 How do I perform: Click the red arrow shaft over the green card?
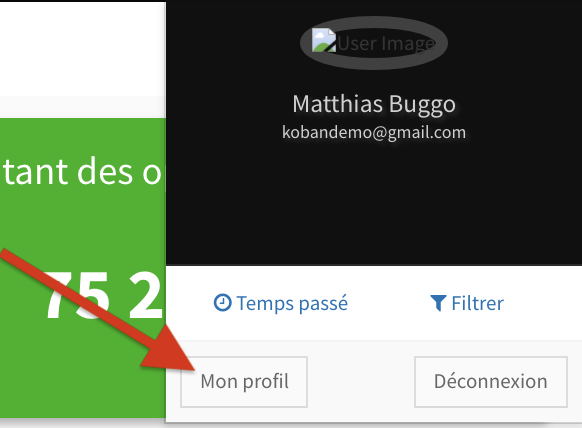(74, 293)
